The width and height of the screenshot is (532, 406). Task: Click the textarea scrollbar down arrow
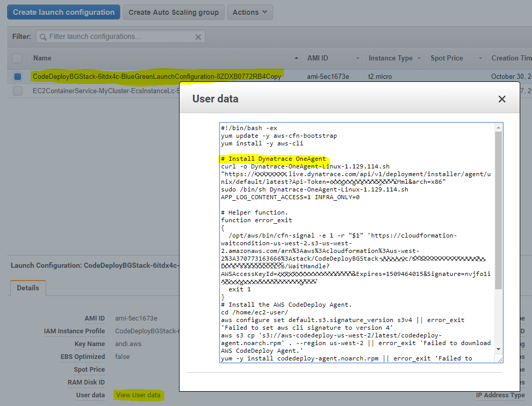tap(498, 349)
